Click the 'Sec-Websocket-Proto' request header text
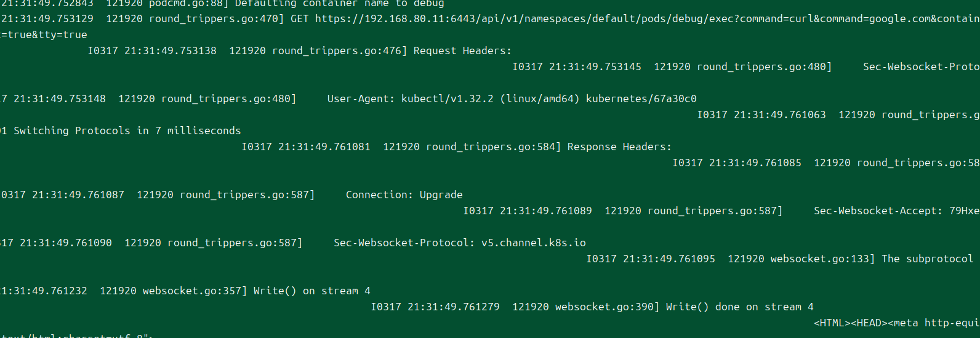Image resolution: width=980 pixels, height=338 pixels. coord(921,67)
